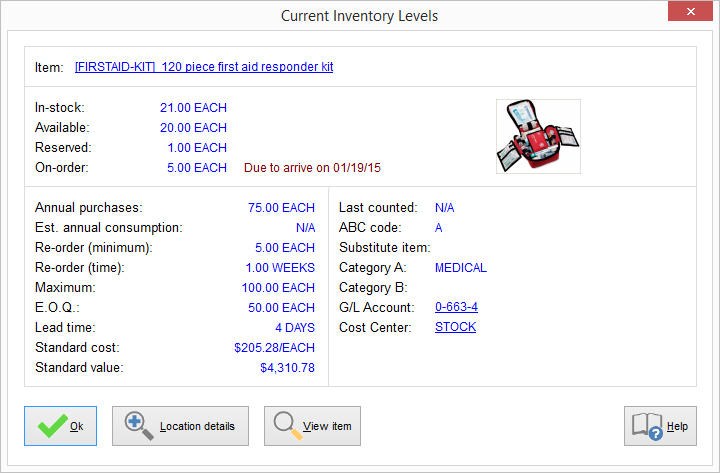The height and width of the screenshot is (473, 720).
Task: Open G/L Account 0-663-4 link
Action: tap(456, 307)
